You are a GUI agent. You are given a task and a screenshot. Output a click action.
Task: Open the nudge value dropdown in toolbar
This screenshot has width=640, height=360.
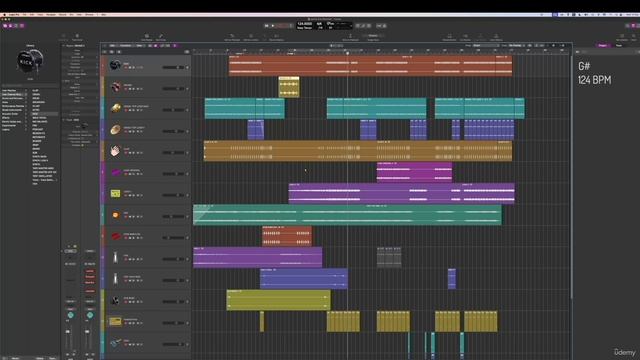(x=373, y=36)
